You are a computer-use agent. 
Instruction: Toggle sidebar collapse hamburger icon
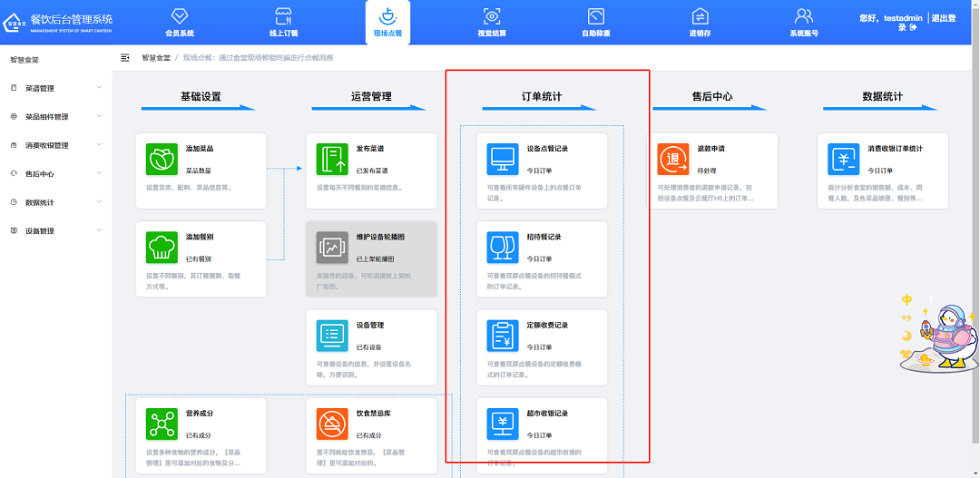coord(125,58)
